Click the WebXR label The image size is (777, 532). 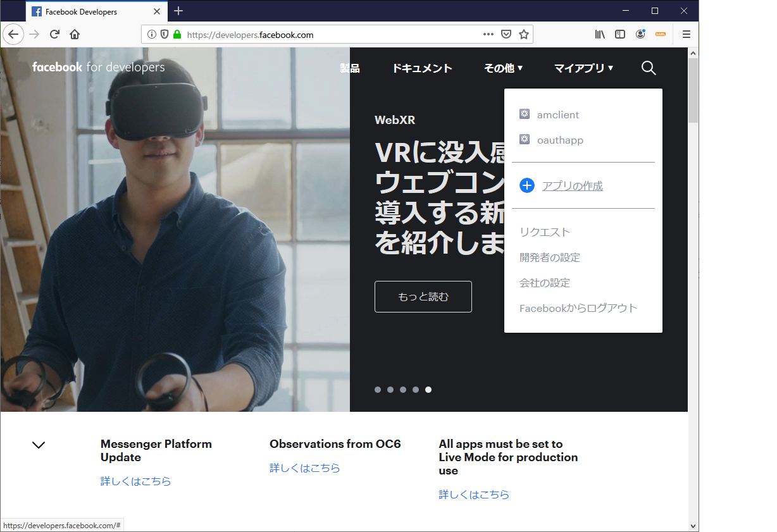(x=395, y=120)
